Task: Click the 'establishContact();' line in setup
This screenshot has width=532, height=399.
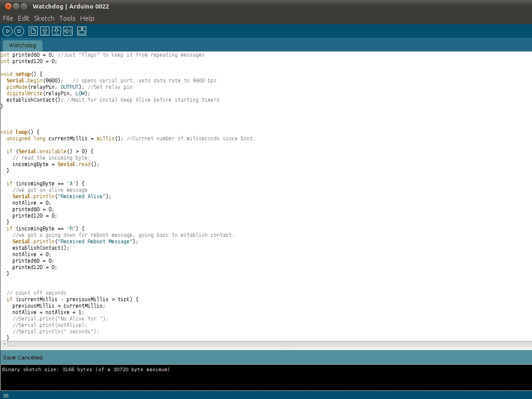Action: pyautogui.click(x=113, y=100)
